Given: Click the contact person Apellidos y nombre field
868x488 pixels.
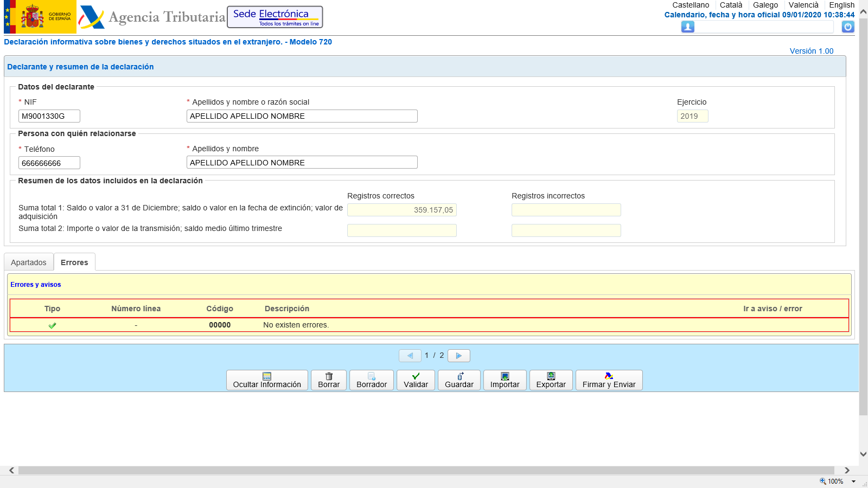Looking at the screenshot, I should (302, 162).
